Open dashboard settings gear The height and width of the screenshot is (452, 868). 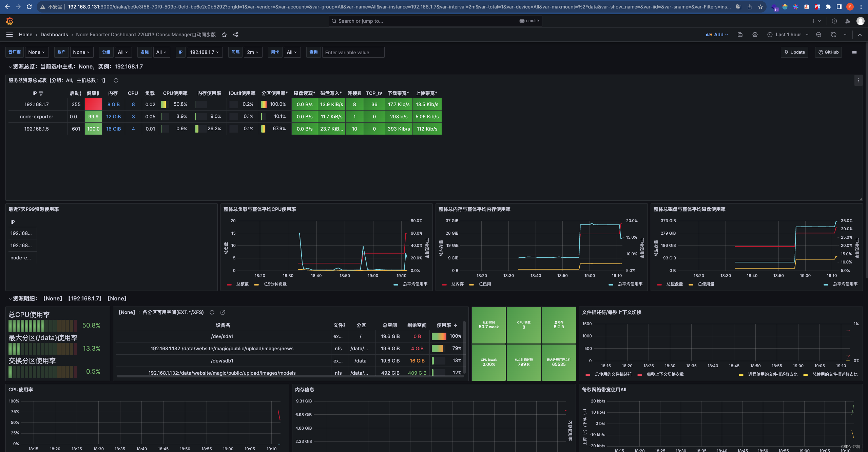pos(755,35)
